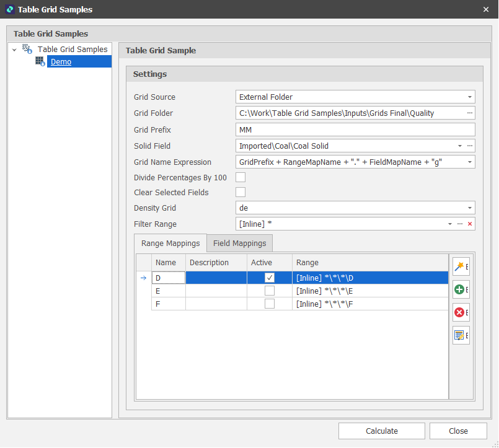Click into the Grid Prefix field
The width and height of the screenshot is (499, 448).
[355, 130]
